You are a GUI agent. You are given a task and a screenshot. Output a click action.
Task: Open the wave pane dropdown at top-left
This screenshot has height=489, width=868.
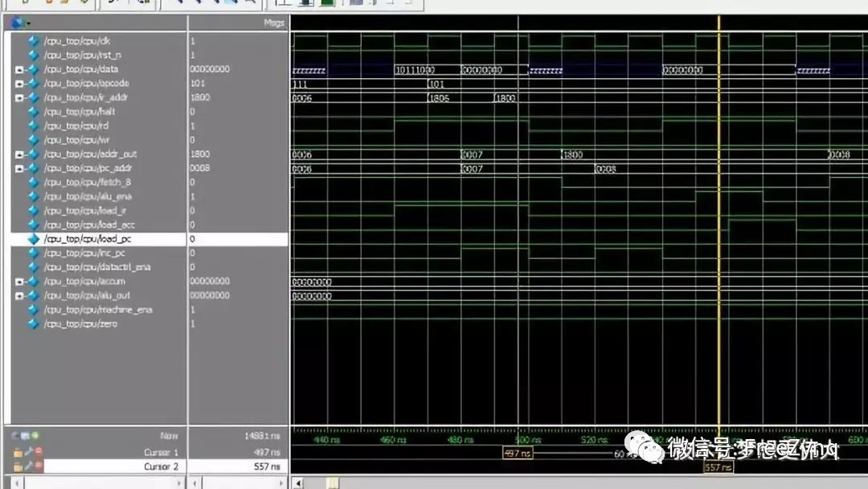click(x=19, y=23)
